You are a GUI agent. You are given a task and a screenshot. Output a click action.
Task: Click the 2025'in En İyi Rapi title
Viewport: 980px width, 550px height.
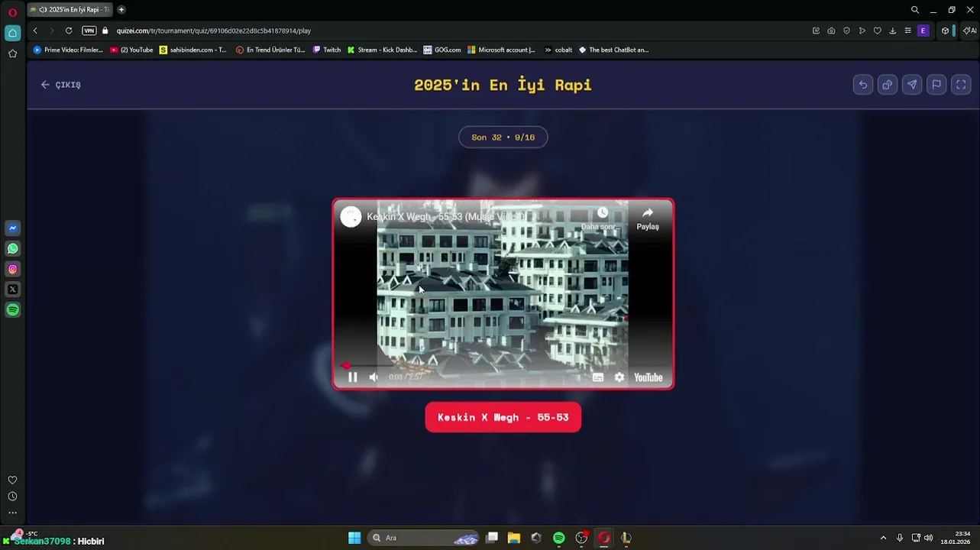[503, 85]
